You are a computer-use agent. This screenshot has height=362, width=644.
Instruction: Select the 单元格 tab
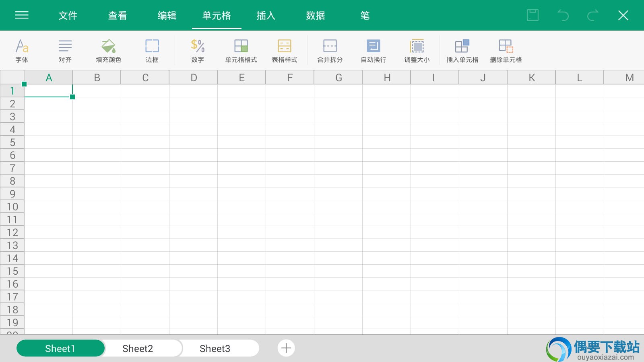click(x=217, y=16)
